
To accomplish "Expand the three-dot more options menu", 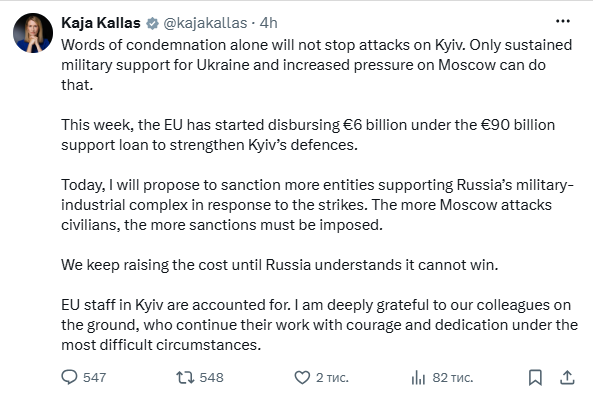I will pos(563,21).
